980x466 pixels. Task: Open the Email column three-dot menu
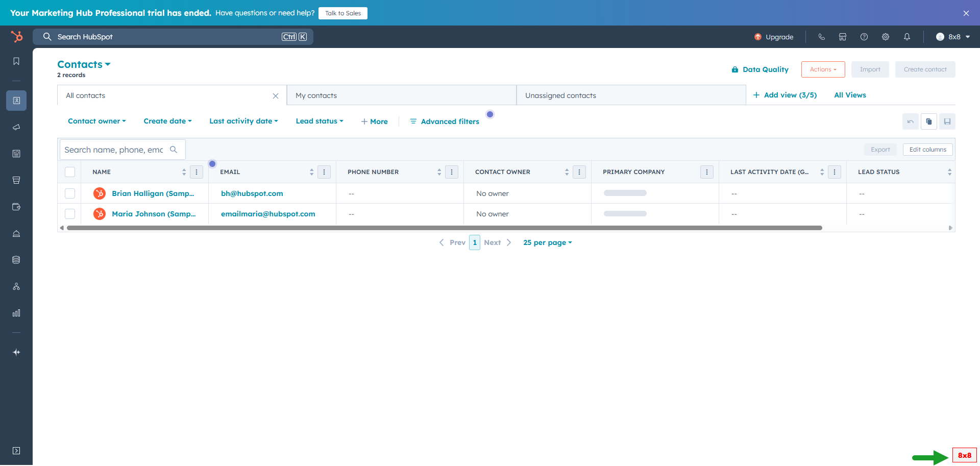[x=324, y=172]
